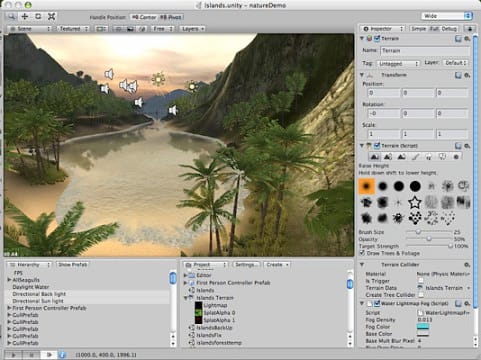Open help for the Transform component
The image size is (481, 360).
[x=458, y=75]
